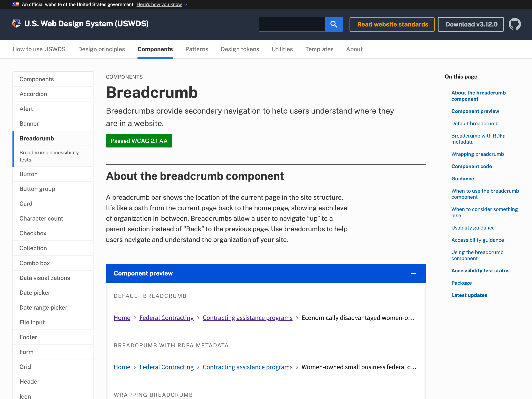Select Button in side navigation
Viewport: 532px width, 399px height.
coord(53,174)
